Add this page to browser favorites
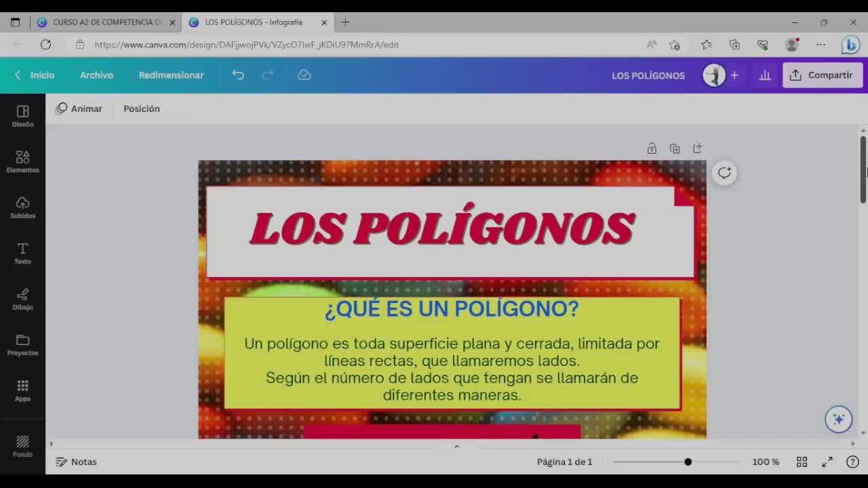The image size is (868, 488). pyautogui.click(x=675, y=45)
